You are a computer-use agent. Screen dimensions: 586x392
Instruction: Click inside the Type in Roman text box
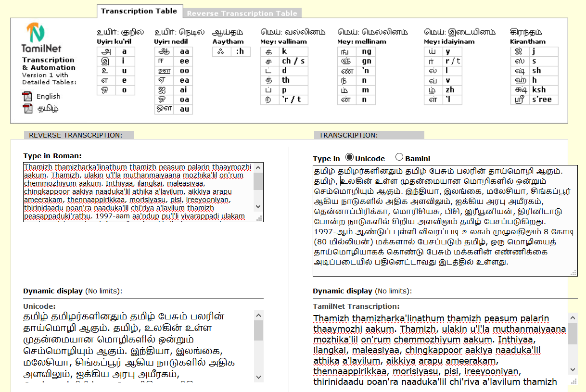click(x=139, y=192)
